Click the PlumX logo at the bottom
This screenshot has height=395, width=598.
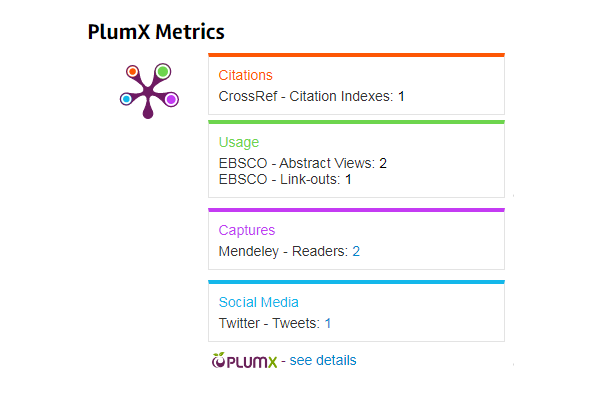(x=244, y=360)
